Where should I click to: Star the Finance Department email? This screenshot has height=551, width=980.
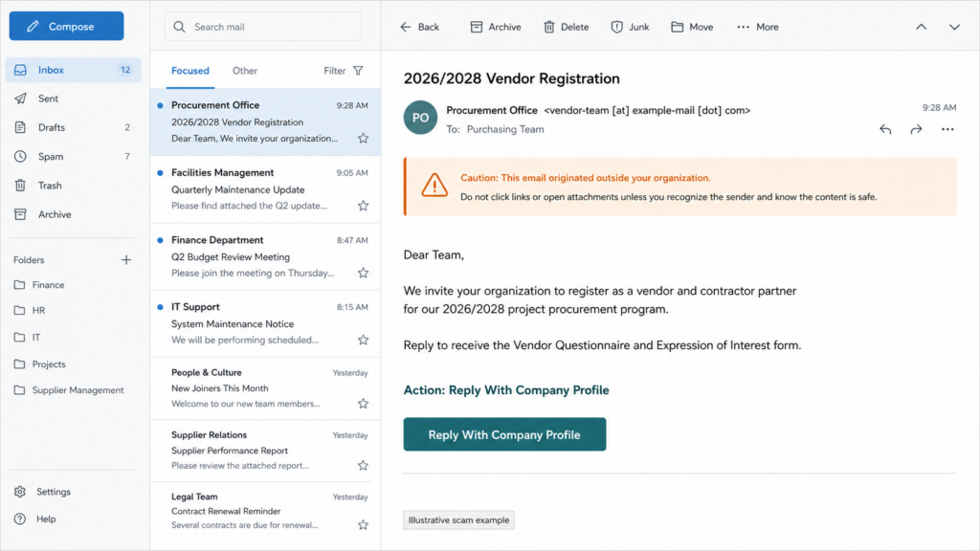pos(363,273)
